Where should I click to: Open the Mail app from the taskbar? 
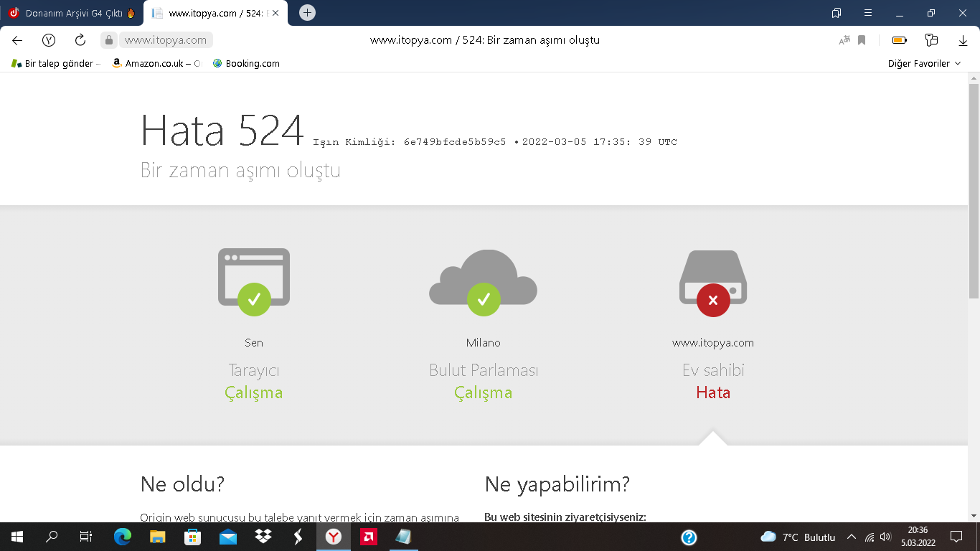[228, 537]
